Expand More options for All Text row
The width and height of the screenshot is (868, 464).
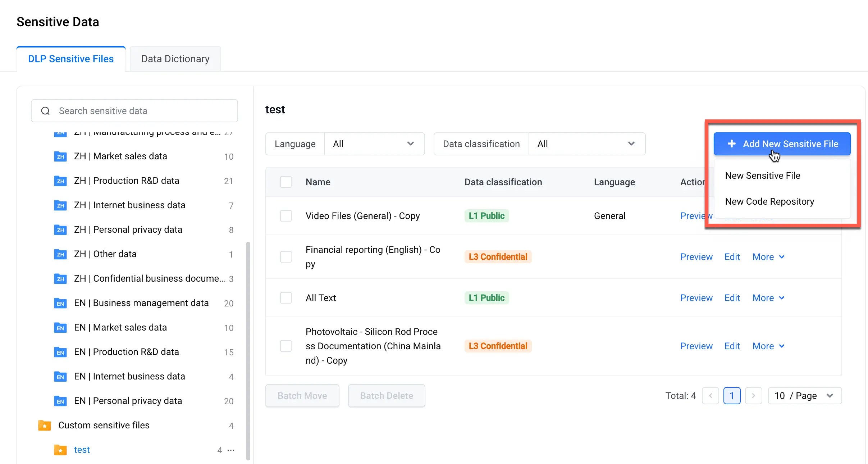pos(768,298)
